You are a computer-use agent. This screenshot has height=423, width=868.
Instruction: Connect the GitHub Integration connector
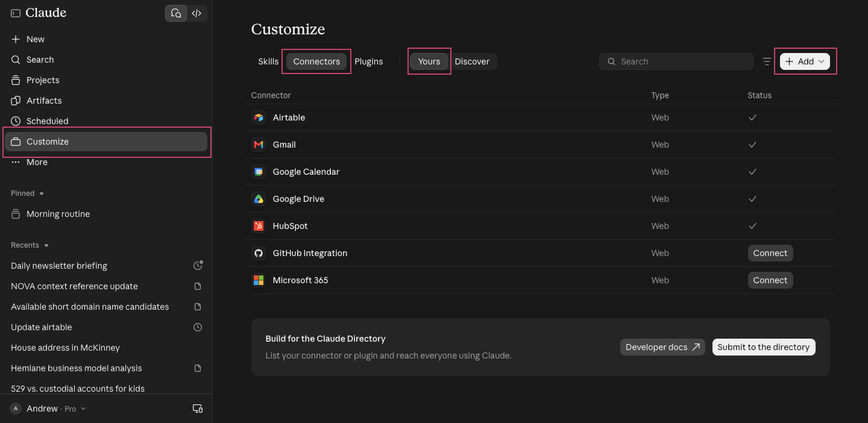click(x=770, y=253)
